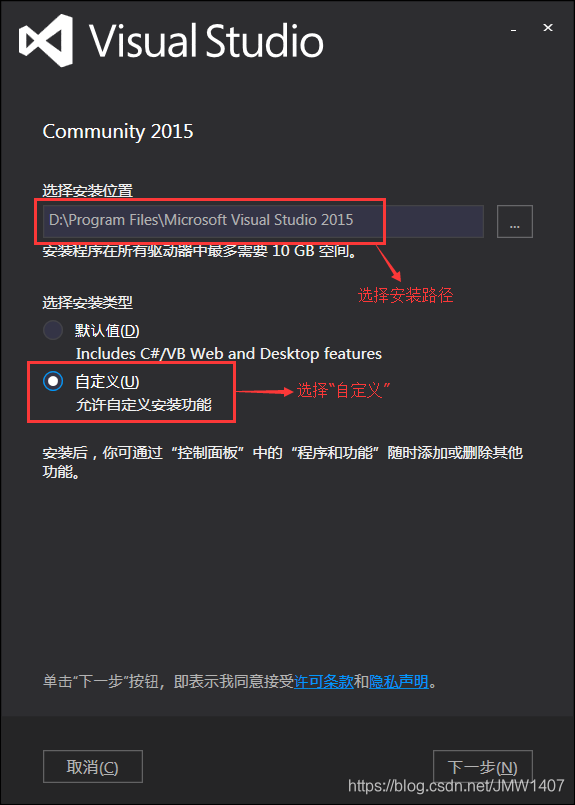Image resolution: width=575 pixels, height=805 pixels.
Task: Click the 选择安装位置 section label
Action: (x=88, y=191)
